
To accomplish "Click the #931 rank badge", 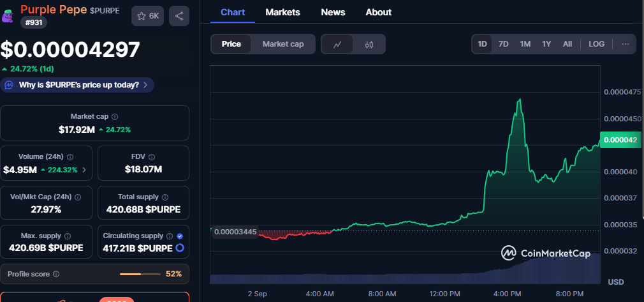I will (34, 22).
